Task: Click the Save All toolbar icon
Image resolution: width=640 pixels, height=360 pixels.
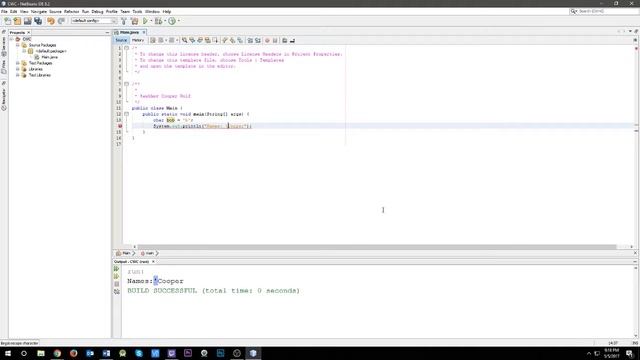Action: click(38, 21)
